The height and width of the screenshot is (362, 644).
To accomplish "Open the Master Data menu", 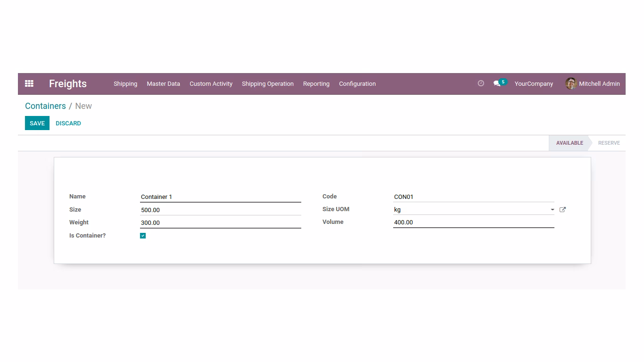I will coord(163,84).
